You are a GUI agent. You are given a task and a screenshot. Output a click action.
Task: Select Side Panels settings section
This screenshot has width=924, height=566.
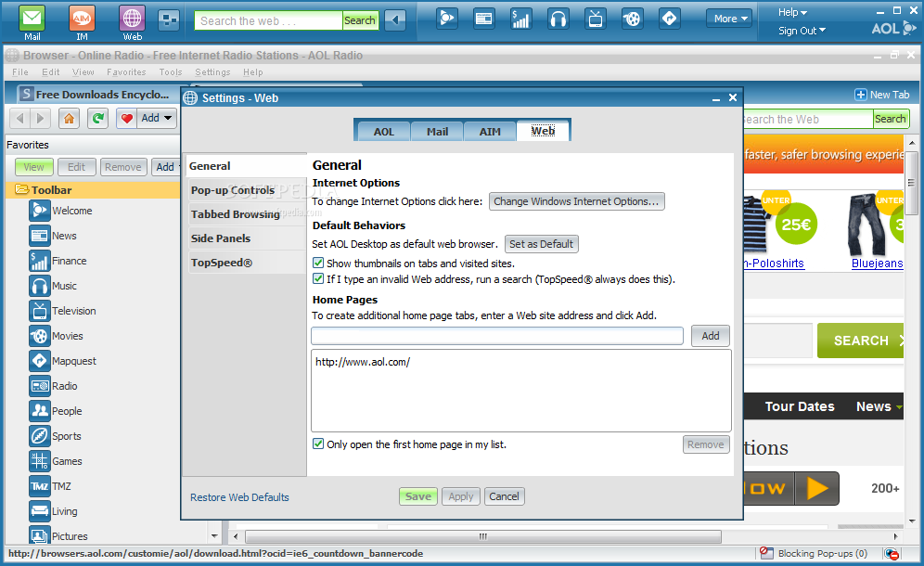pyautogui.click(x=245, y=238)
